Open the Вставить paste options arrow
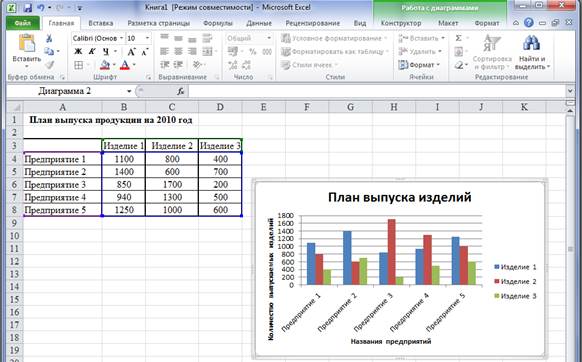Screen dimensions: 582x362 point(27,67)
